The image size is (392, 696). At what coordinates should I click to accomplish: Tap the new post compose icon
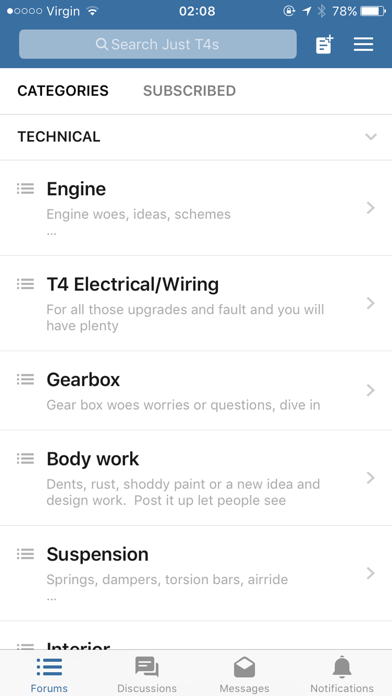coord(324,44)
